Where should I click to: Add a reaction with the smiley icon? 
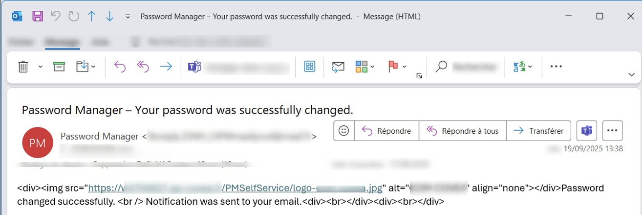pos(343,131)
